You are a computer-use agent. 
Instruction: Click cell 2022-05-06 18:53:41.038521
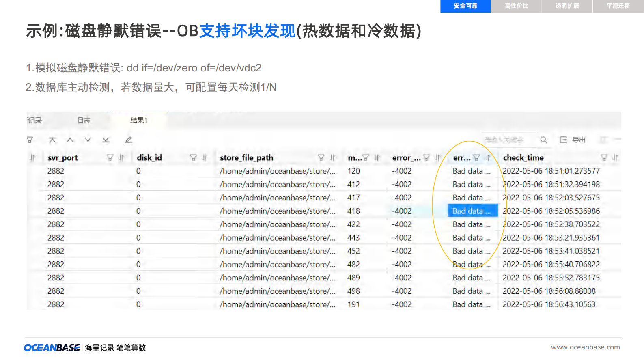[551, 251]
